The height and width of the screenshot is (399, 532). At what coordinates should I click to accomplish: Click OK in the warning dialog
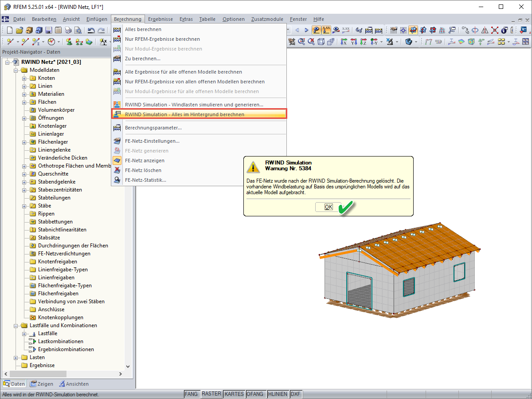point(329,207)
